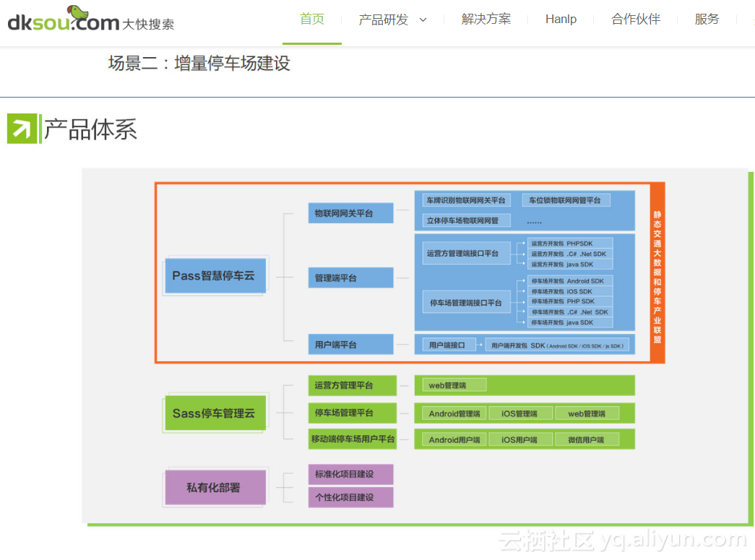Click 车牌识别物联网网关平台 label
This screenshot has width=755, height=560.
tap(466, 200)
